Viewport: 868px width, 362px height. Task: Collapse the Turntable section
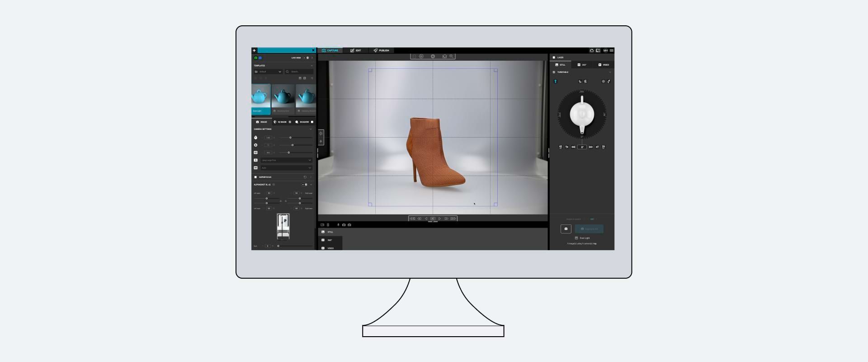point(610,72)
